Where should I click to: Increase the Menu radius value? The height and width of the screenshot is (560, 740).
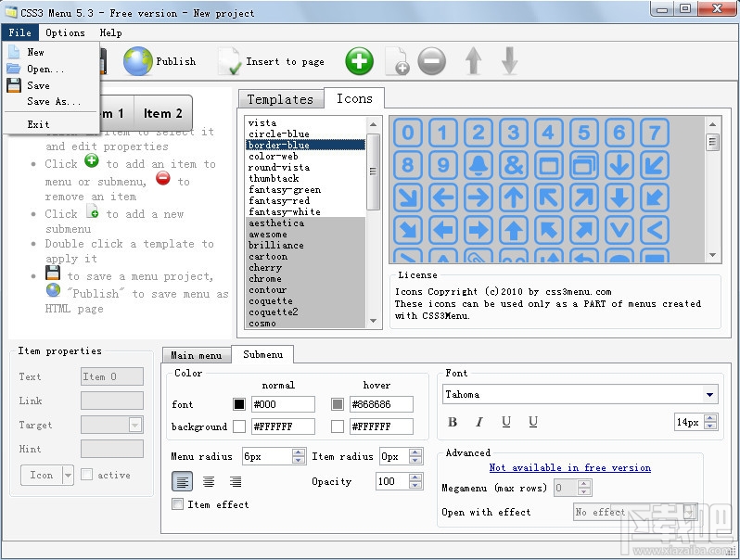pyautogui.click(x=298, y=452)
